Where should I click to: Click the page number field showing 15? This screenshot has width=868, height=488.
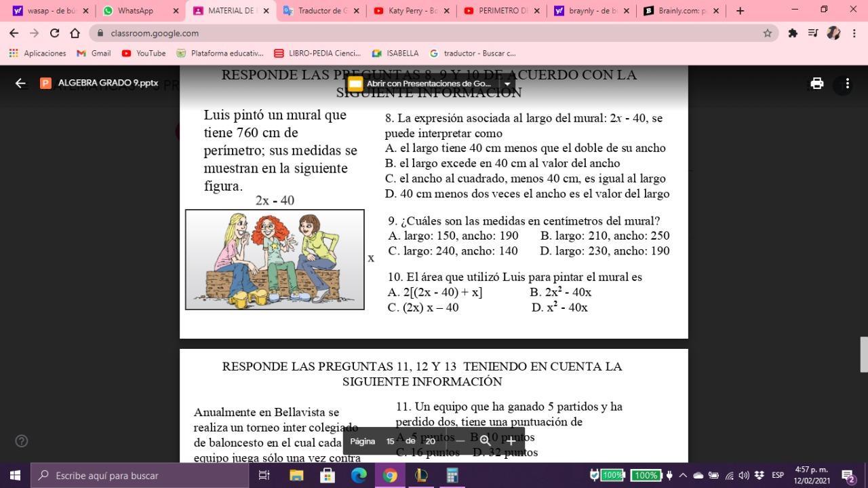click(x=391, y=441)
